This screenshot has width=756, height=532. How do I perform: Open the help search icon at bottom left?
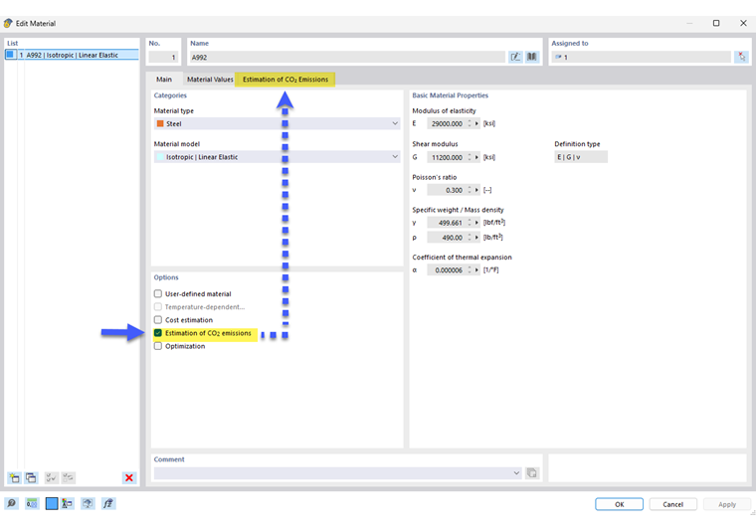pos(12,503)
